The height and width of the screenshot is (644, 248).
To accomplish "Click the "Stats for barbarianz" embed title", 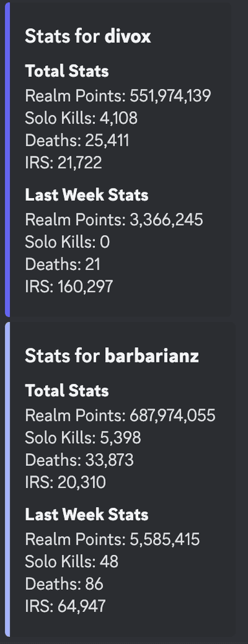I will pyautogui.click(x=112, y=356).
